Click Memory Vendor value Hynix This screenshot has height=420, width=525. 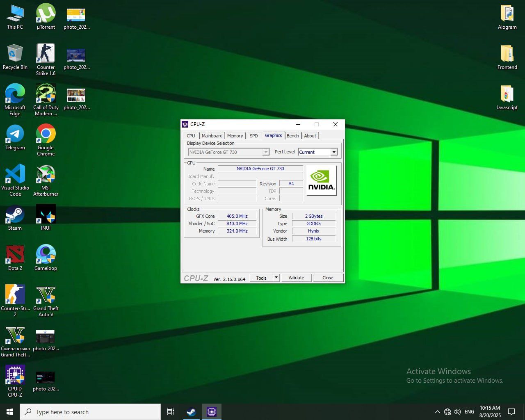(x=314, y=231)
